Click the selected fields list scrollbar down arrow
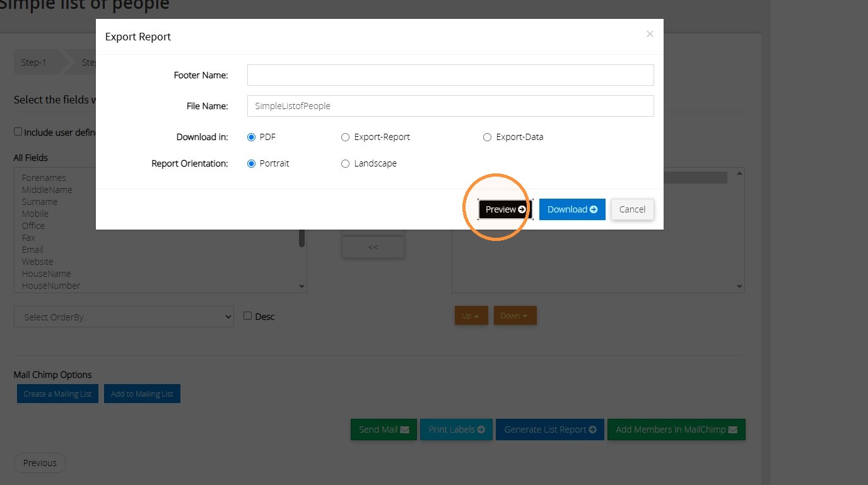This screenshot has width=868, height=485. click(740, 287)
